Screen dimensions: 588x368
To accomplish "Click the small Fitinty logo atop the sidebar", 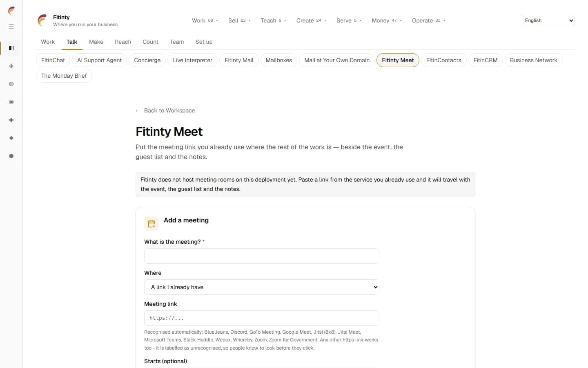I will [x=11, y=11].
